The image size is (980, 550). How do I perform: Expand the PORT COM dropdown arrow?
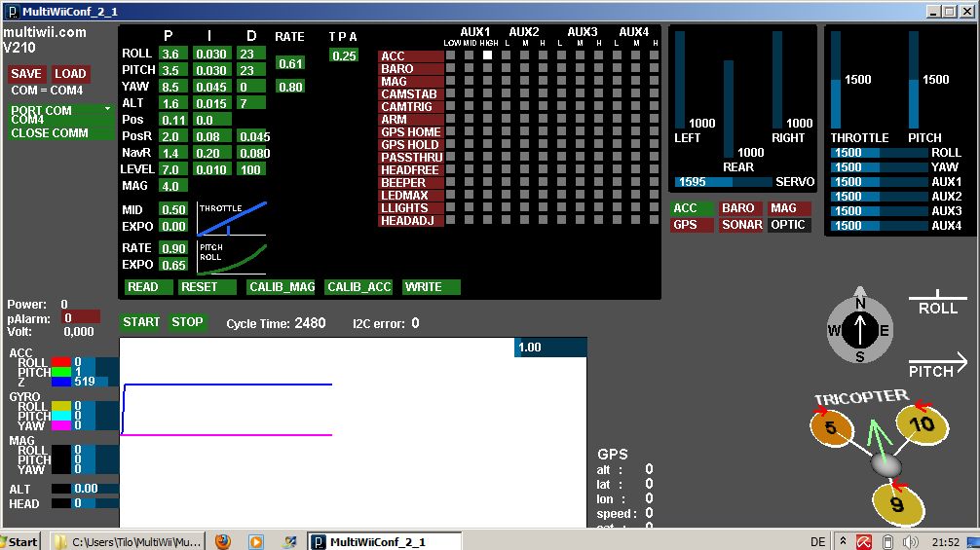coord(108,109)
